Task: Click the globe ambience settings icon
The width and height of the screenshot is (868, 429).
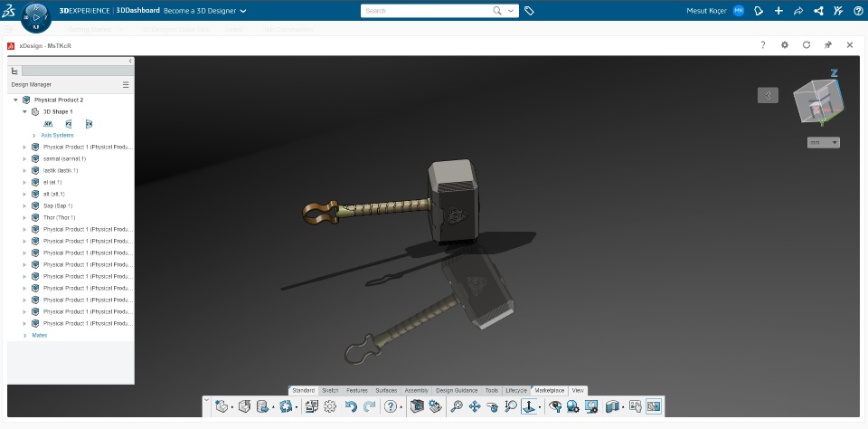Action: pos(573,407)
